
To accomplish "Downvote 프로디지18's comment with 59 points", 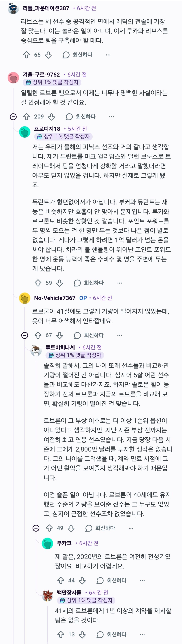I will pos(60,283).
